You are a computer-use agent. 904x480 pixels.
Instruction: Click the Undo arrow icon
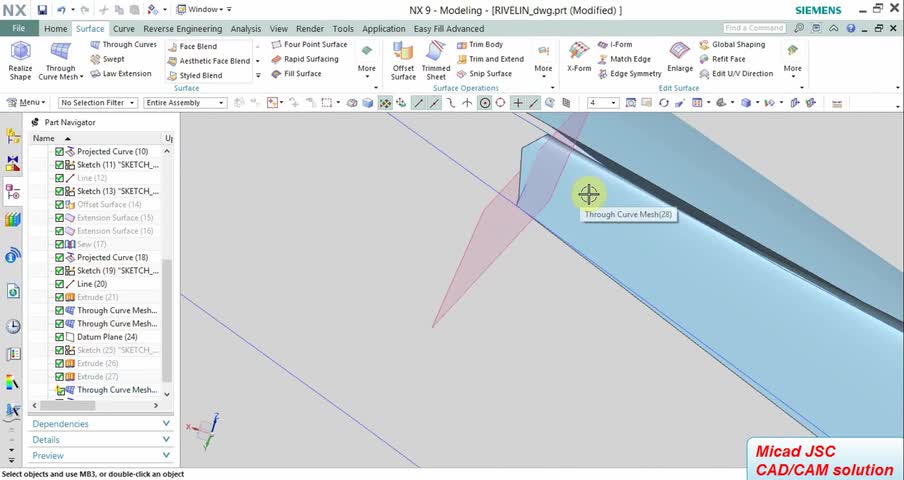point(61,10)
